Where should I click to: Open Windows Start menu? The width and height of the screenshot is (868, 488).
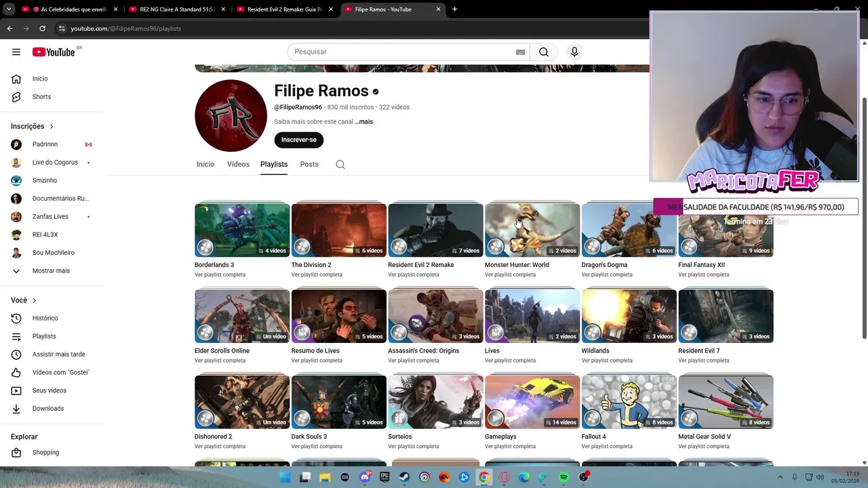point(285,477)
